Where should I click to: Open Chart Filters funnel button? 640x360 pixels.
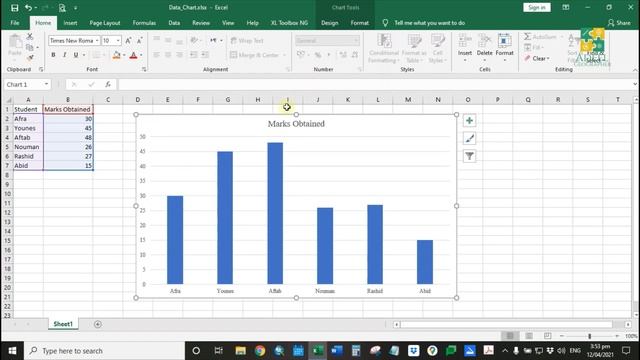(469, 156)
